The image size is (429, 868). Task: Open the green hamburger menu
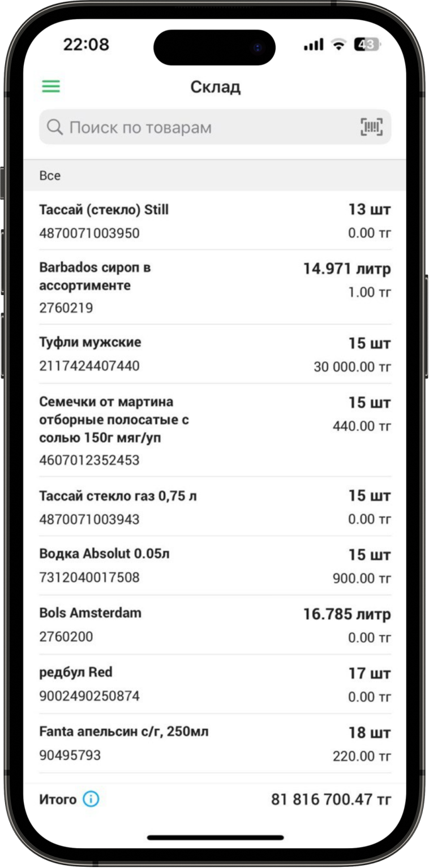click(51, 87)
